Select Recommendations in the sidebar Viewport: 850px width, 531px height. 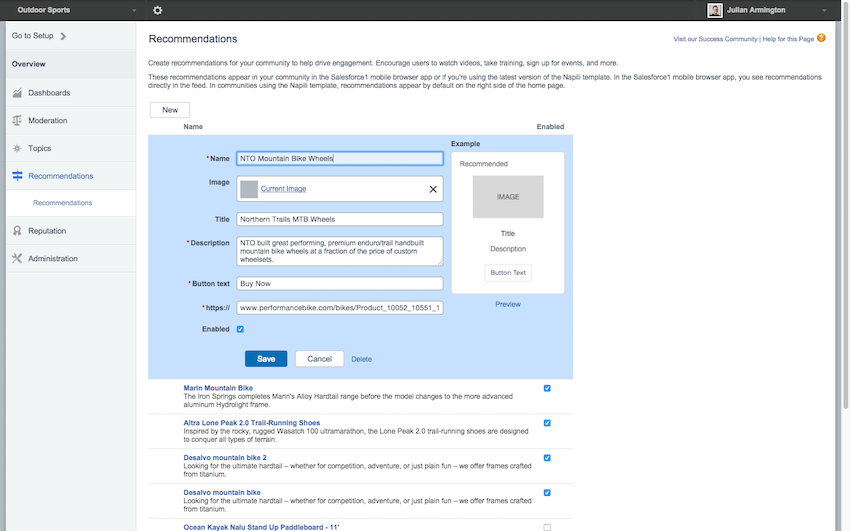tap(71, 176)
